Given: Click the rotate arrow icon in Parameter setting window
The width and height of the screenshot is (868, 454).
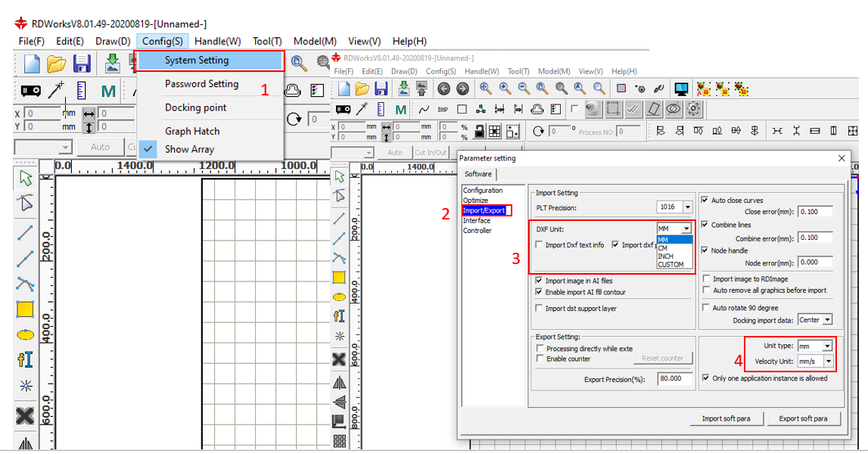Looking at the screenshot, I should click(538, 131).
